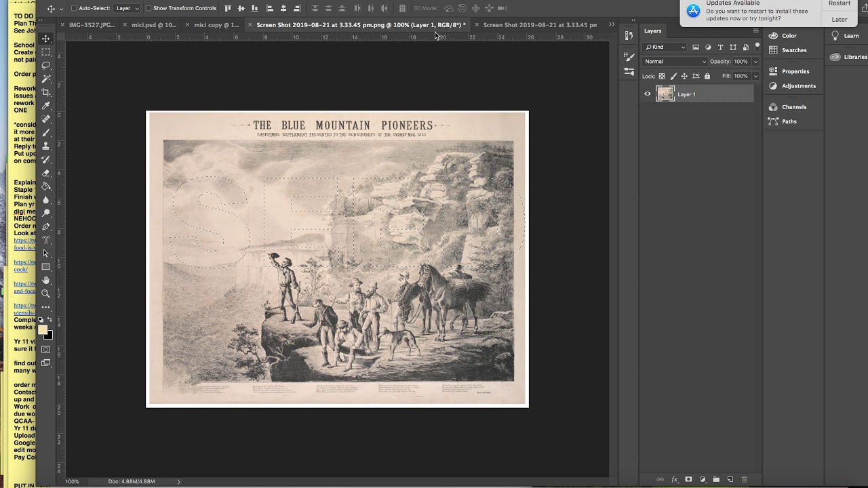The image size is (868, 488).
Task: Select the Crop tool
Action: 46,93
